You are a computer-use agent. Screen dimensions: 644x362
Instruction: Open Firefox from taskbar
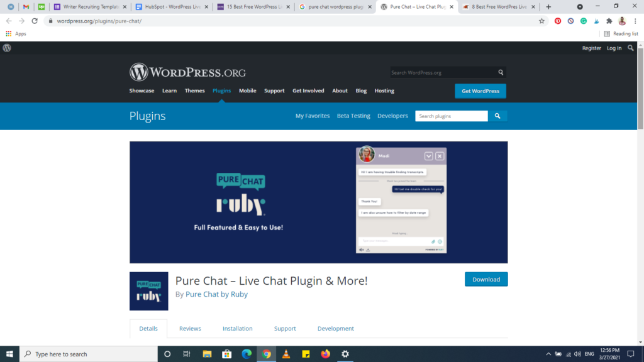pos(325,354)
